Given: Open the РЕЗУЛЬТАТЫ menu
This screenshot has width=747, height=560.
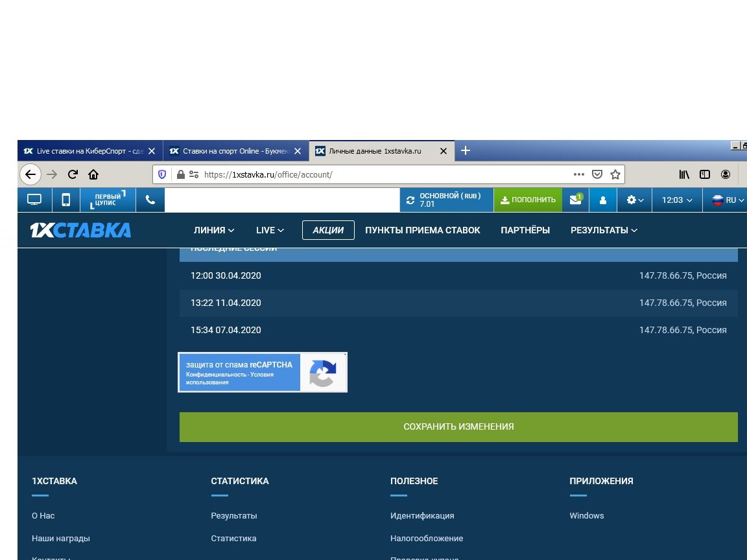Looking at the screenshot, I should (x=603, y=230).
